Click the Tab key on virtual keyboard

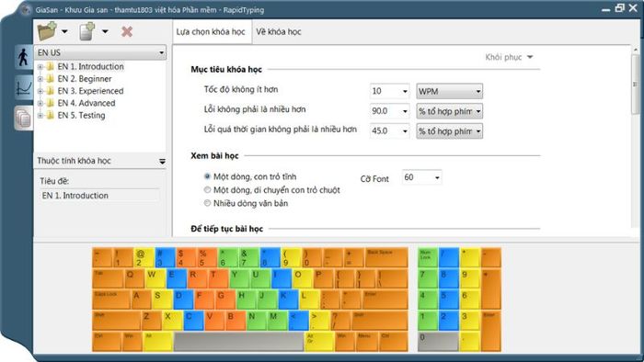tap(108, 278)
